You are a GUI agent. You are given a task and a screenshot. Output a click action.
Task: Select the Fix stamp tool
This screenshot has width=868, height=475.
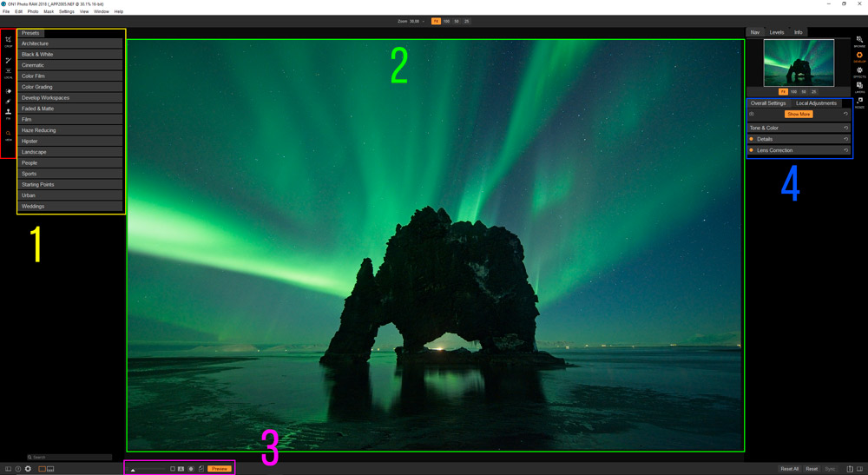tap(9, 112)
